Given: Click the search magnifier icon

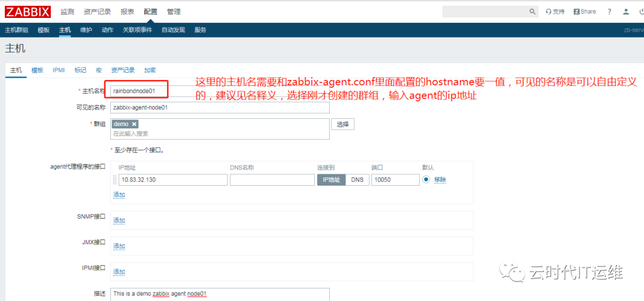Looking at the screenshot, I should point(532,11).
